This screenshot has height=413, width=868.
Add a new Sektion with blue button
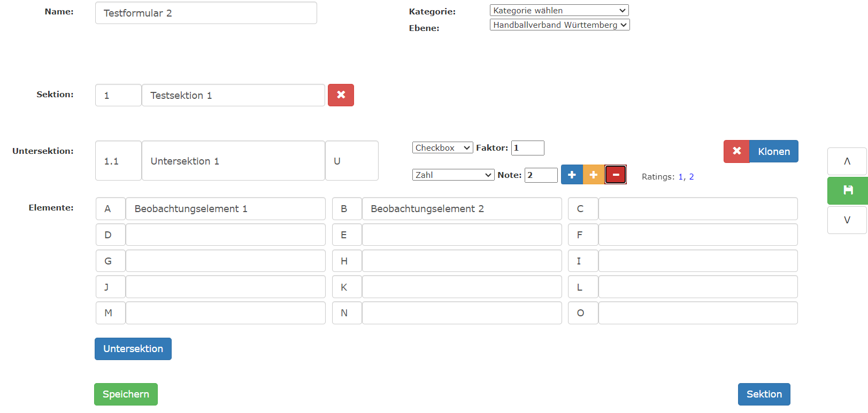[764, 394]
